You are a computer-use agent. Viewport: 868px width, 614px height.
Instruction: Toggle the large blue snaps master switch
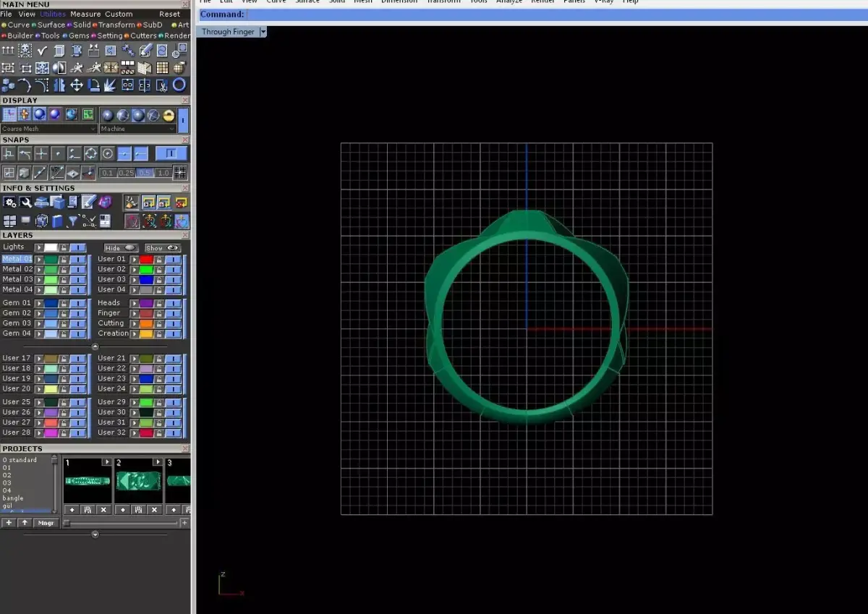171,153
